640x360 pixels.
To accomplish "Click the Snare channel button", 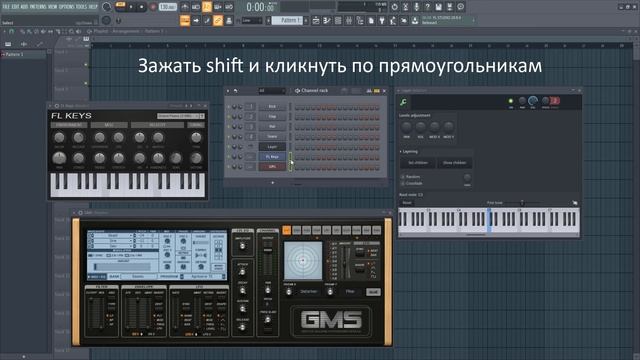I will (272, 136).
